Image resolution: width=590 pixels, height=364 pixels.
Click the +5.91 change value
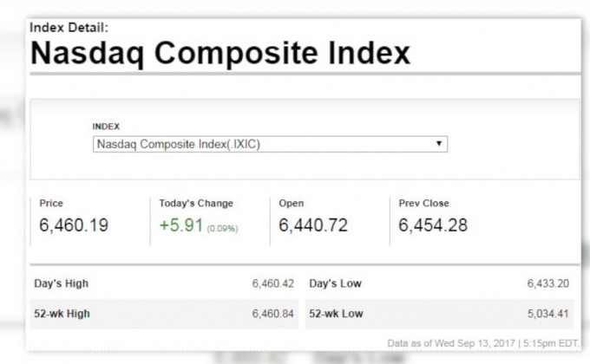[x=180, y=226]
